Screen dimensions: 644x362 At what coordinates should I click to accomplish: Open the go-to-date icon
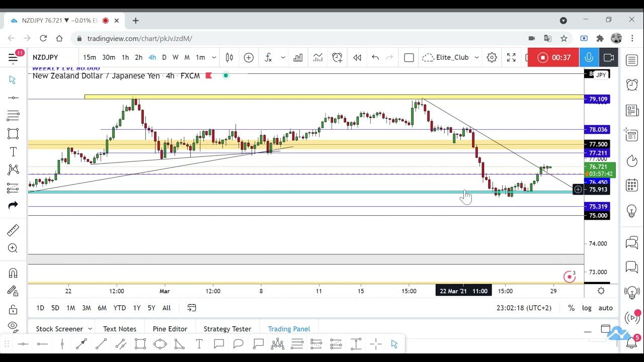tap(192, 308)
